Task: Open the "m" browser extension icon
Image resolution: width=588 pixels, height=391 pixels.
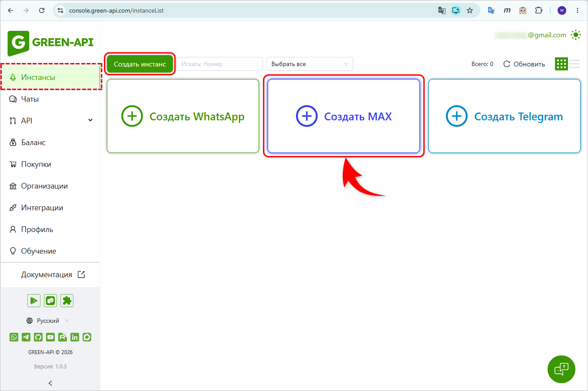Action: click(507, 10)
